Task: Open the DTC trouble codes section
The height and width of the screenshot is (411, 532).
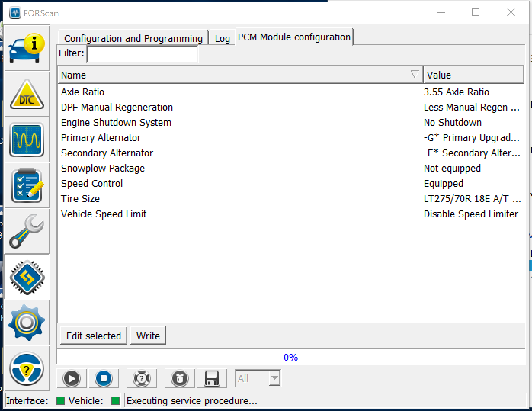Action: pyautogui.click(x=27, y=94)
